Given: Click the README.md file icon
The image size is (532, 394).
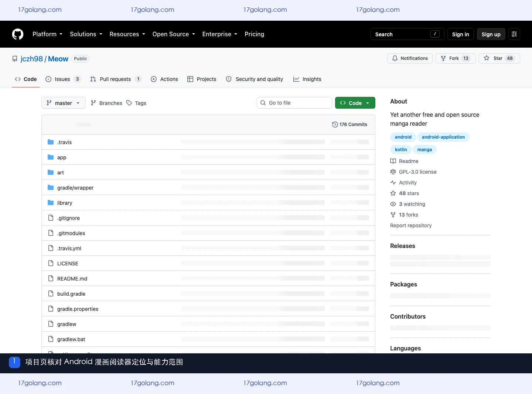Looking at the screenshot, I should (51, 279).
